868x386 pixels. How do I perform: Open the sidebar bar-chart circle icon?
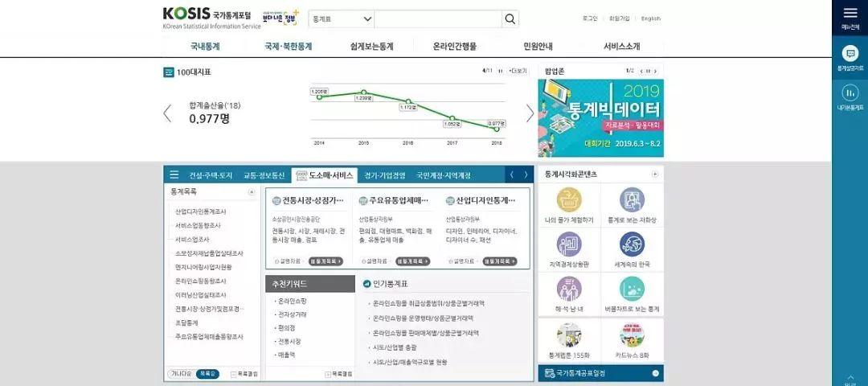(850, 92)
